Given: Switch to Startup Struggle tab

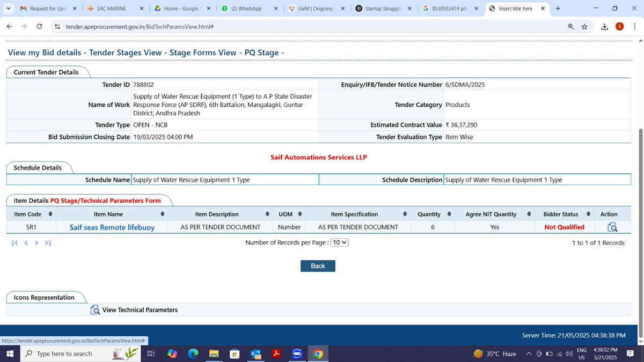Looking at the screenshot, I should 383,9.
